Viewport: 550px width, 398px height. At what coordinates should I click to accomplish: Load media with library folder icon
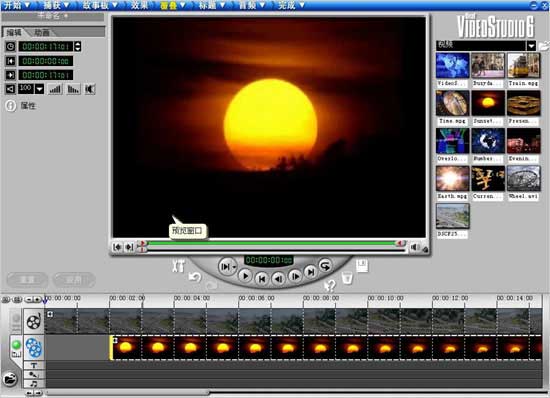(544, 45)
